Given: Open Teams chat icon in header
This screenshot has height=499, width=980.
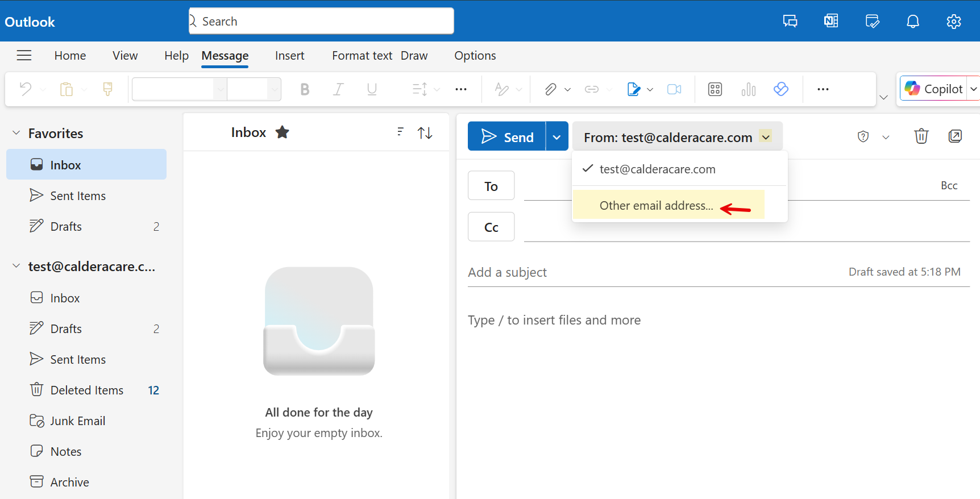Looking at the screenshot, I should coord(790,22).
